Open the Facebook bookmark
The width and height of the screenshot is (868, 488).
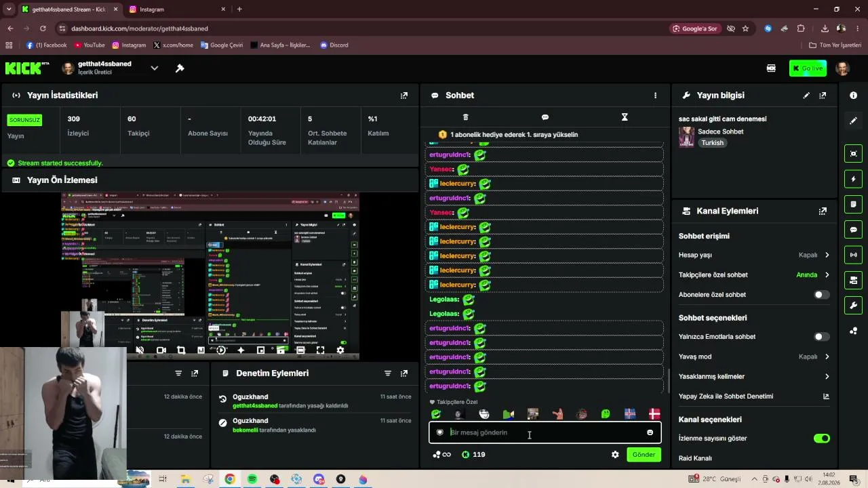46,45
